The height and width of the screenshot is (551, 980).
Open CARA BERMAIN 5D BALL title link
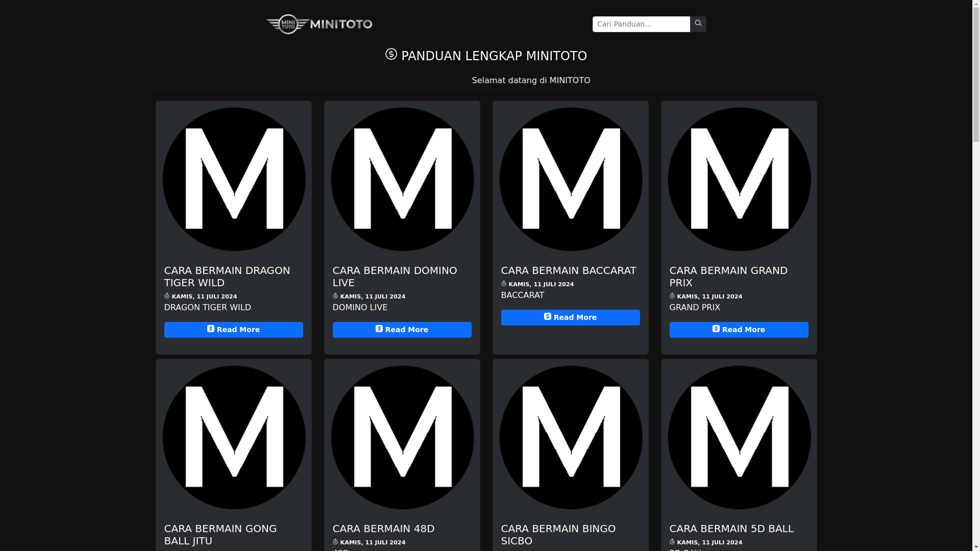(731, 529)
